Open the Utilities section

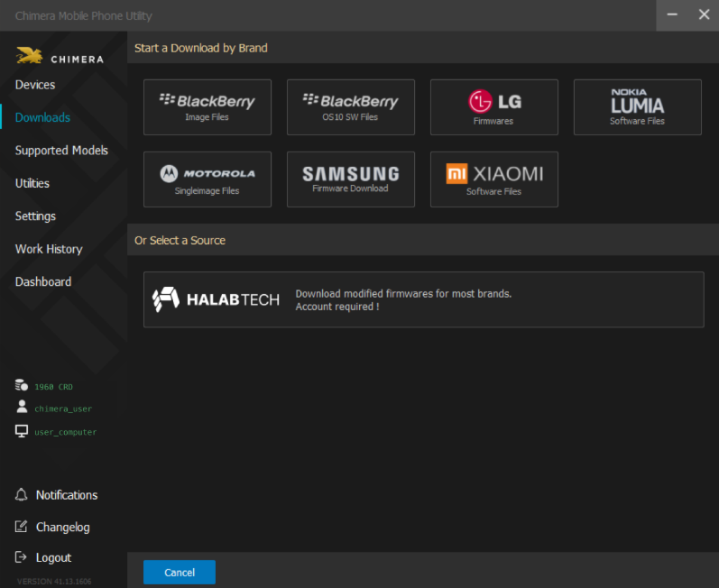(32, 183)
